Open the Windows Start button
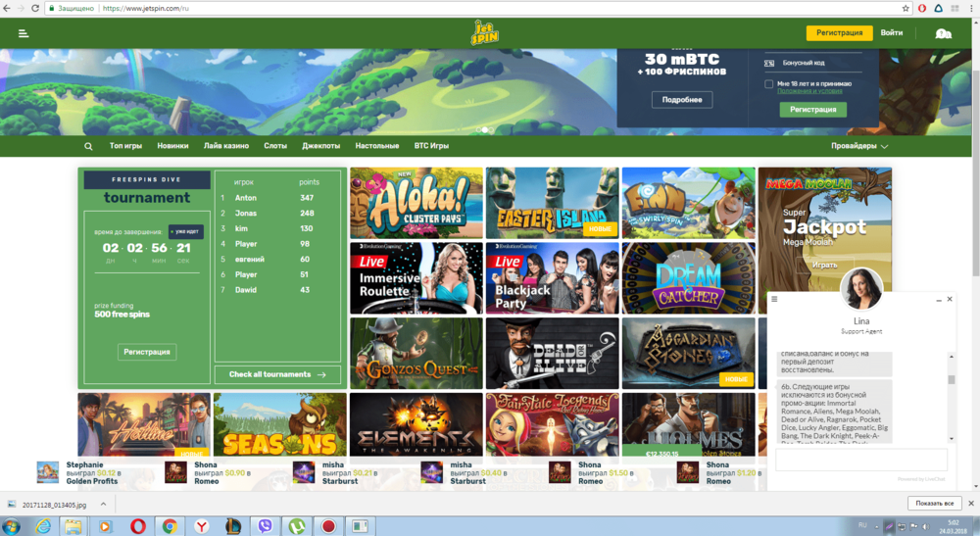 click(11, 526)
